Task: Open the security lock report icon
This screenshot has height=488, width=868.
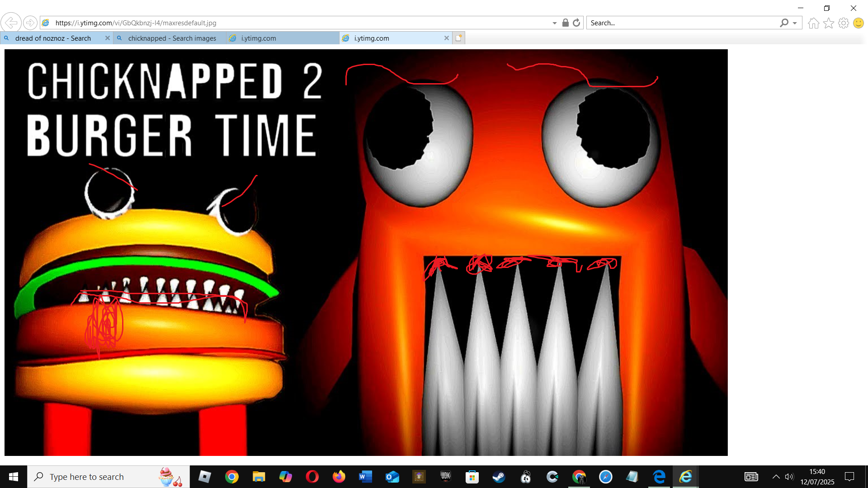Action: [x=566, y=23]
